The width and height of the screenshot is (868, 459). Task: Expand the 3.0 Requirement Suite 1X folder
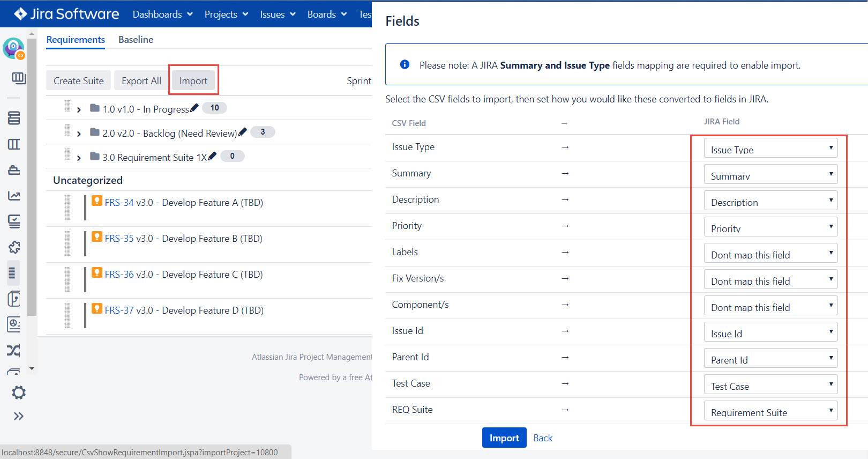coord(79,158)
